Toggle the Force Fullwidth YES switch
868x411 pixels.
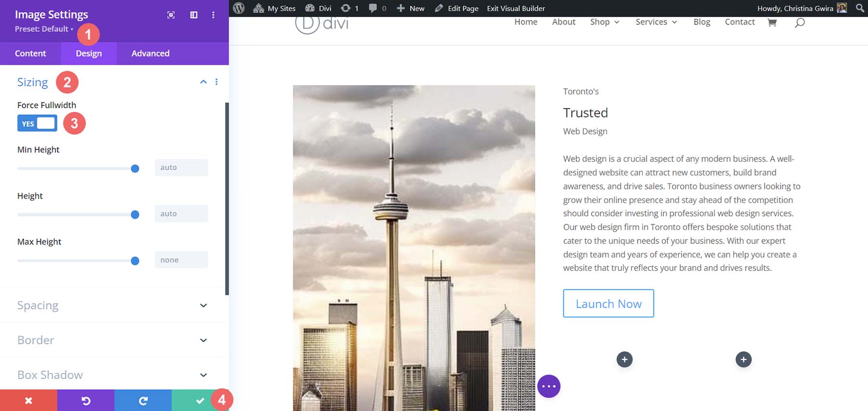pos(37,123)
